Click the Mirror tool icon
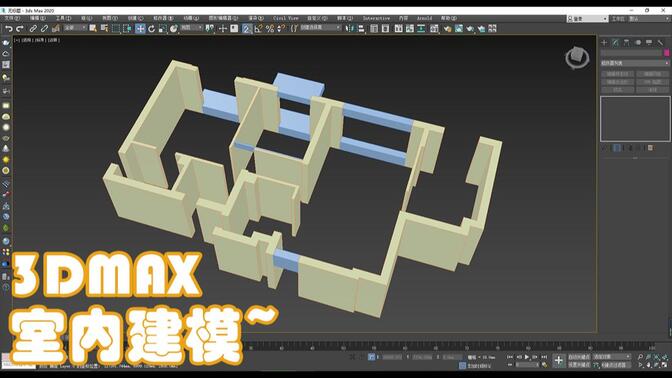The width and height of the screenshot is (672, 378). coord(350,29)
